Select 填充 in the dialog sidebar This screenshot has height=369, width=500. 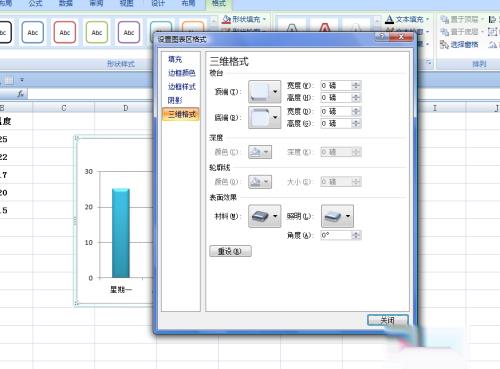175,59
